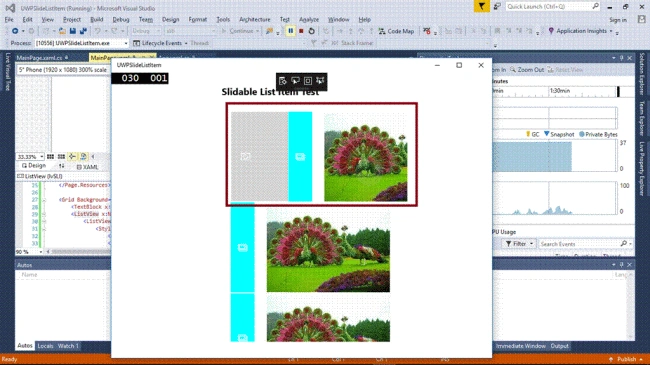Click the Publish status bar button

tap(626, 359)
